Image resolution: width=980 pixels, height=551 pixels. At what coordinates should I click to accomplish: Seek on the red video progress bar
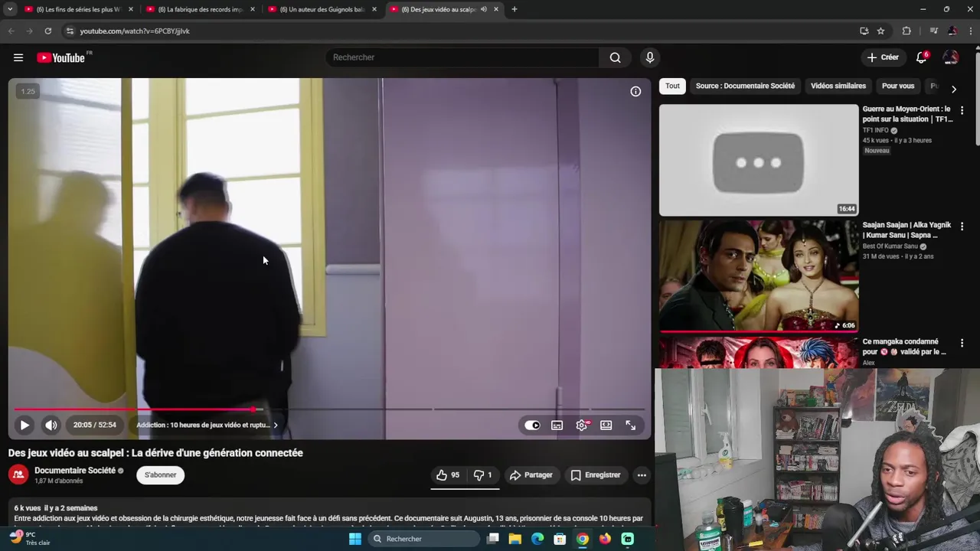coord(329,409)
